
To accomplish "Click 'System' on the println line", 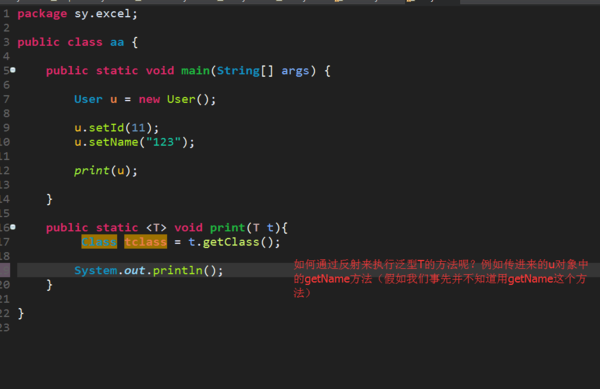I will (x=96, y=271).
